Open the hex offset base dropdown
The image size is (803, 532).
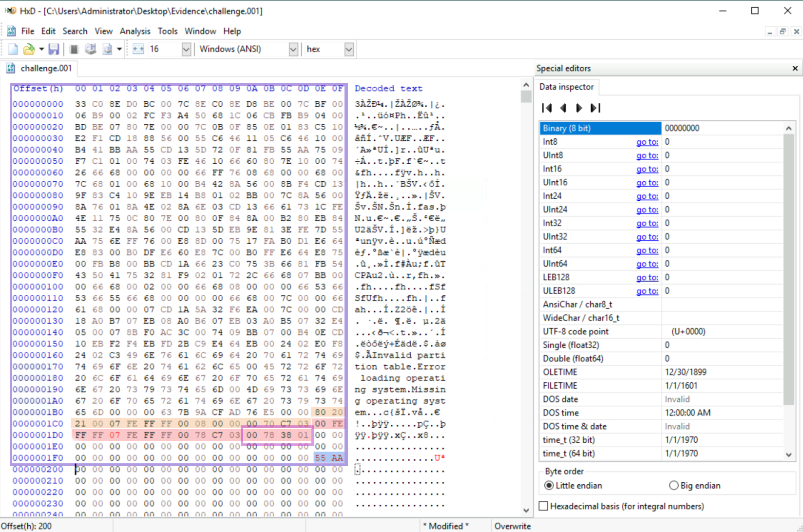(348, 49)
